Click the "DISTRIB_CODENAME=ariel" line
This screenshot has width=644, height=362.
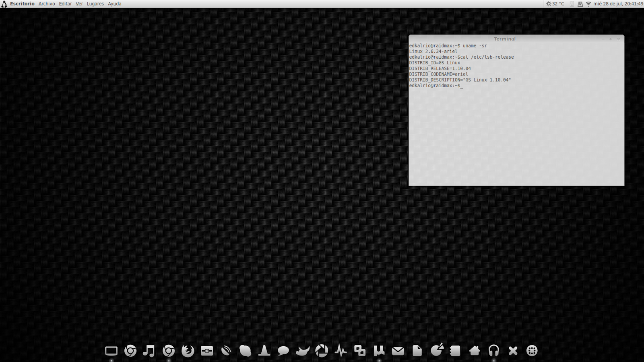pyautogui.click(x=439, y=74)
